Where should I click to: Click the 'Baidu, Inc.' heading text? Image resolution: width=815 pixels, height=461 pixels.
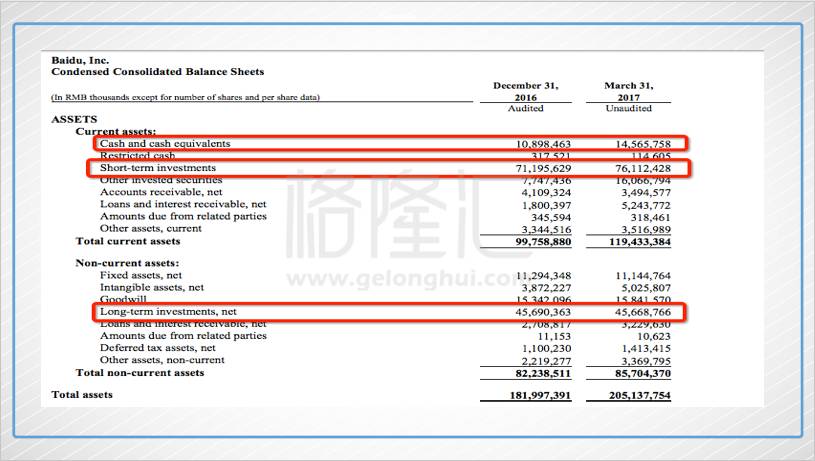tap(80, 60)
